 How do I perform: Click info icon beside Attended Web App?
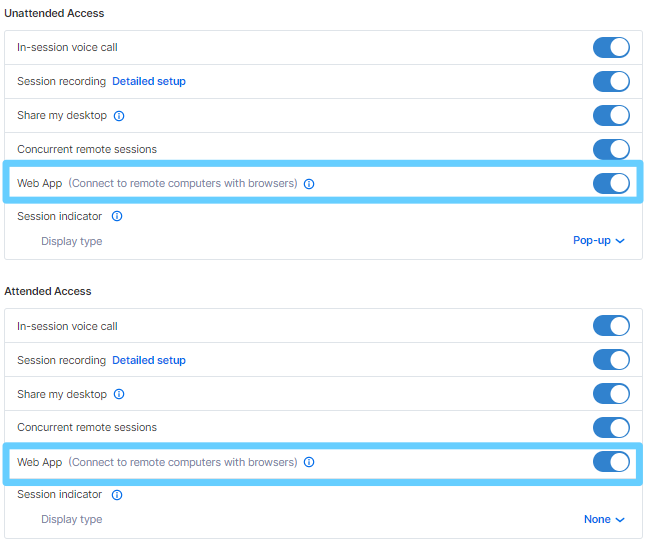click(x=309, y=462)
